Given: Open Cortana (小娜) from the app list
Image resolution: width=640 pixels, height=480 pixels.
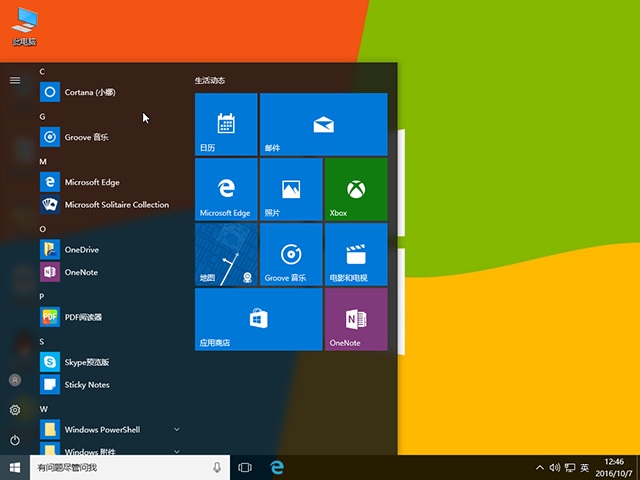Looking at the screenshot, I should 90,92.
